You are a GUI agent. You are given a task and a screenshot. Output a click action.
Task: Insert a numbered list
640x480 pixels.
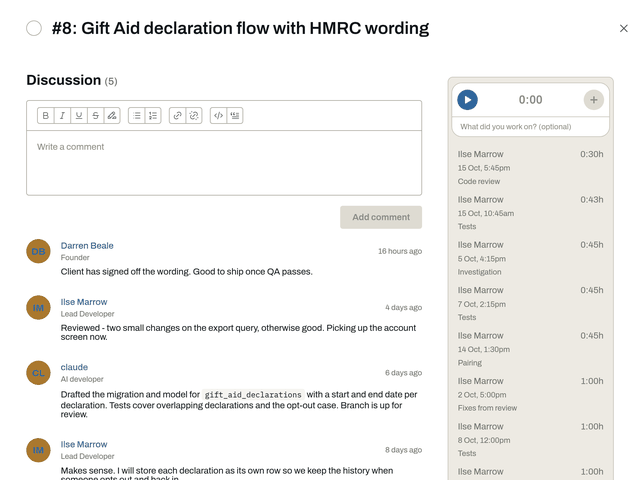153,116
